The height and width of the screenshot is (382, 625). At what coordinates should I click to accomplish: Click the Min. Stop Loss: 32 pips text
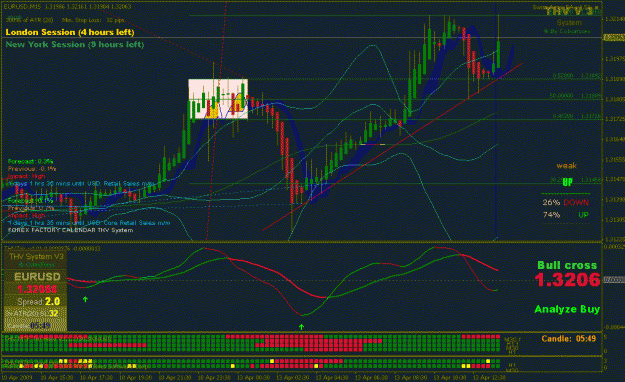[93, 20]
